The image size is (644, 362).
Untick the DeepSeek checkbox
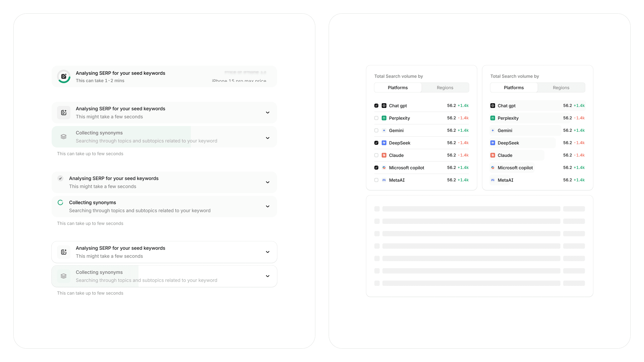click(376, 143)
